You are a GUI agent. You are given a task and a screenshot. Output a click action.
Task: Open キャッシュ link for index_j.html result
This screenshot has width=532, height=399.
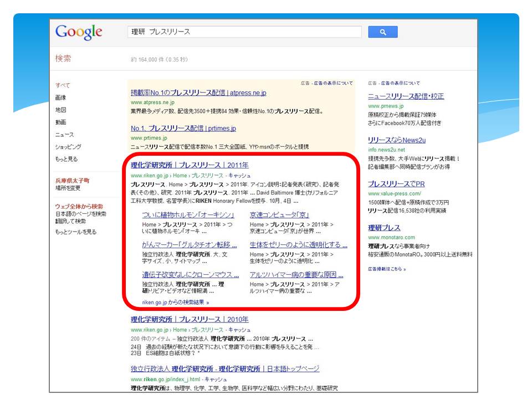pyautogui.click(x=216, y=379)
